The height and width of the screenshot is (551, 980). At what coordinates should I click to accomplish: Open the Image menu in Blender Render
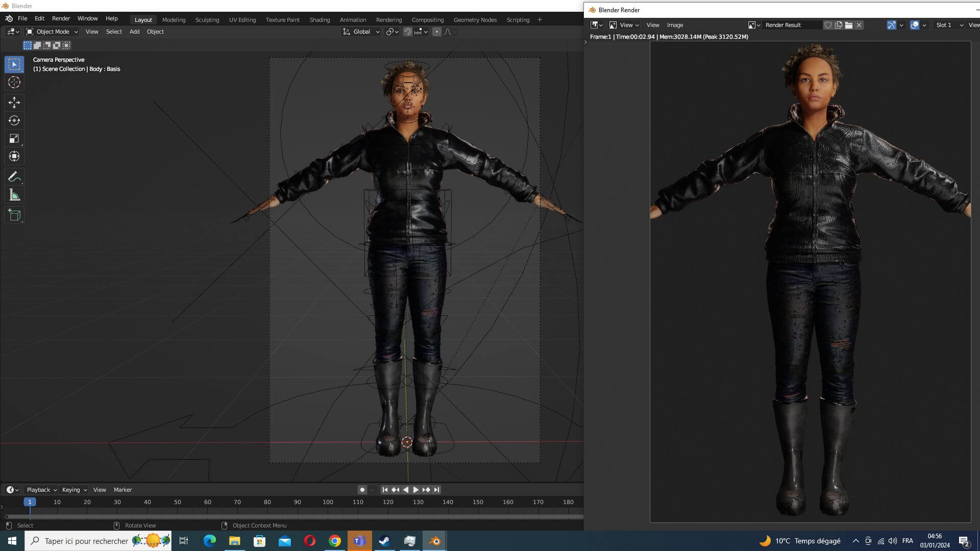tap(675, 25)
